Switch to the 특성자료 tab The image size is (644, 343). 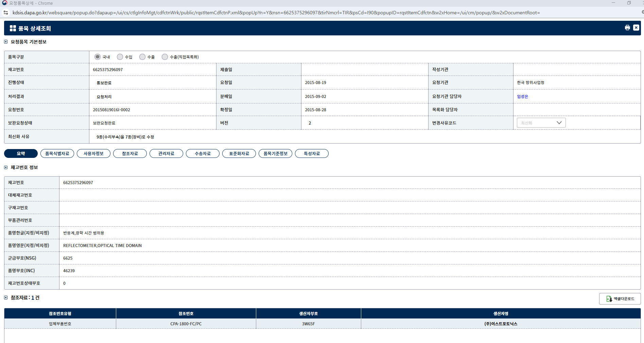pos(312,153)
